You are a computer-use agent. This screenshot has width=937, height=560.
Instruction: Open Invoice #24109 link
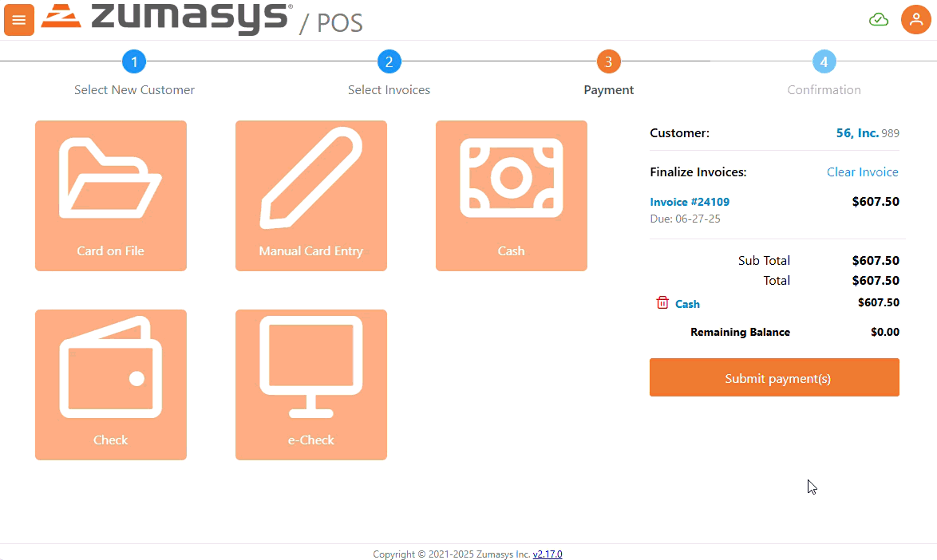[690, 202]
